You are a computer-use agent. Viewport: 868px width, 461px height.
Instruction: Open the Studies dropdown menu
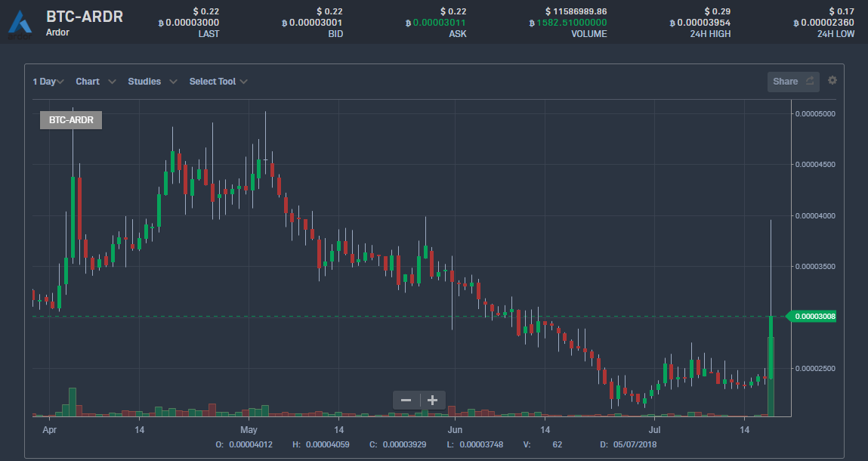coord(152,82)
